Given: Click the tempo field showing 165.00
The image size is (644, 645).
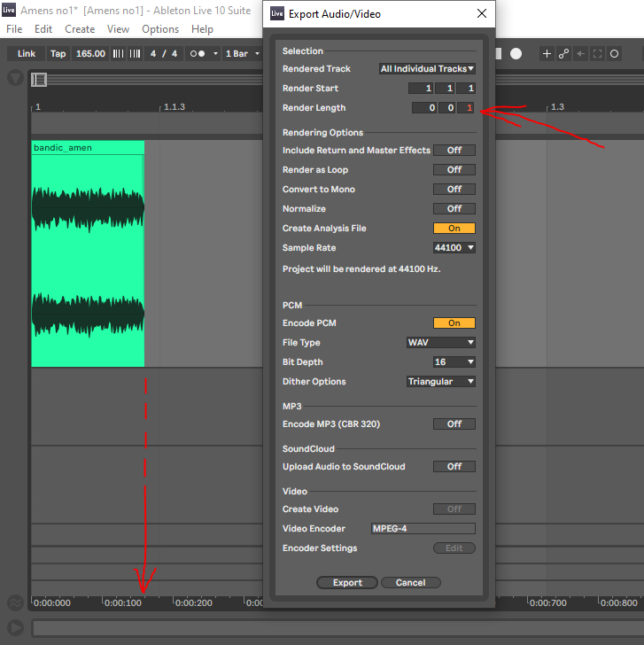Looking at the screenshot, I should [x=90, y=54].
